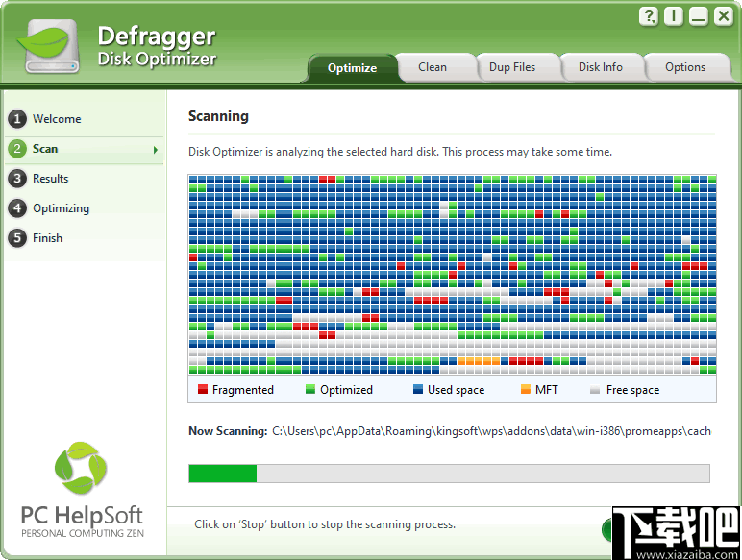Click the green scanning progress bar
This screenshot has width=742, height=560.
[x=449, y=474]
